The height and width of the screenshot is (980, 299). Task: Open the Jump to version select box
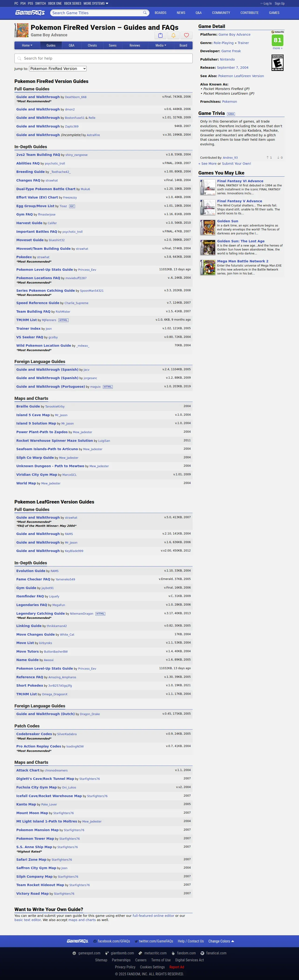[58, 69]
